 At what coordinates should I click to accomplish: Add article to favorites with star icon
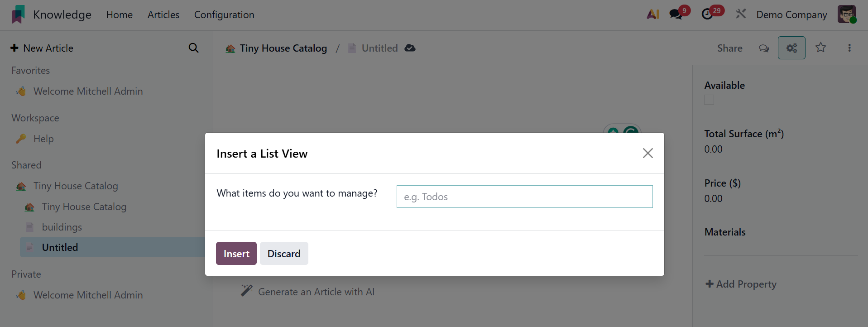[x=820, y=48]
